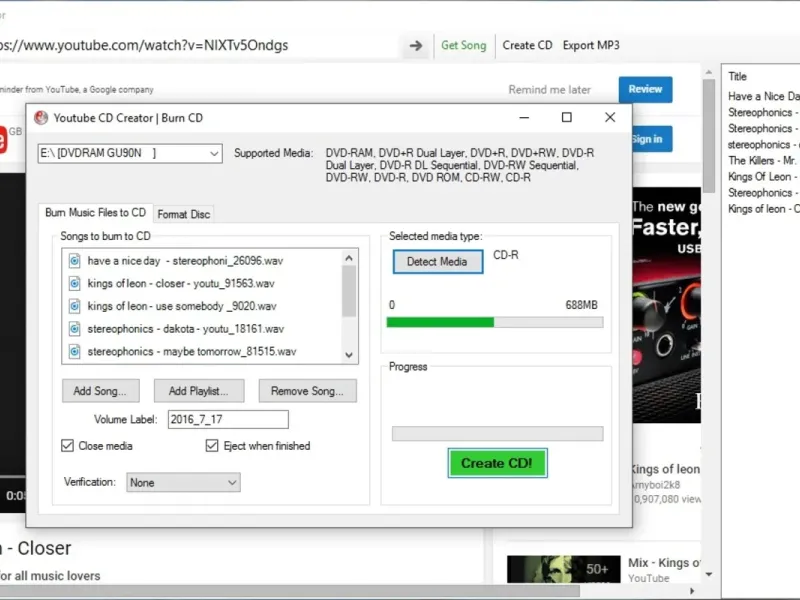Toggle Eject when finished checkbox

tap(212, 446)
